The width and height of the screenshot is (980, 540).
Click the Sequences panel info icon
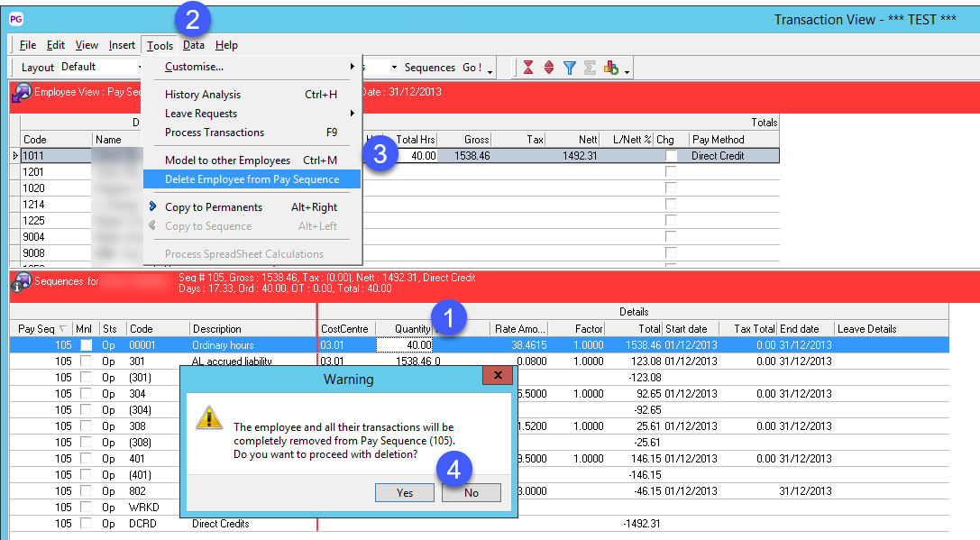tap(22, 282)
